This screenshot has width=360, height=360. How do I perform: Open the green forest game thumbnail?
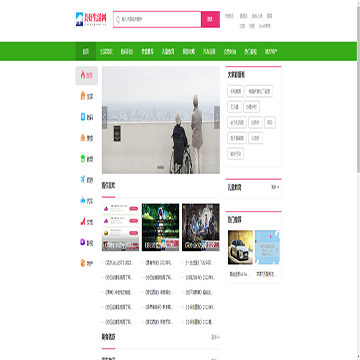pos(160,227)
